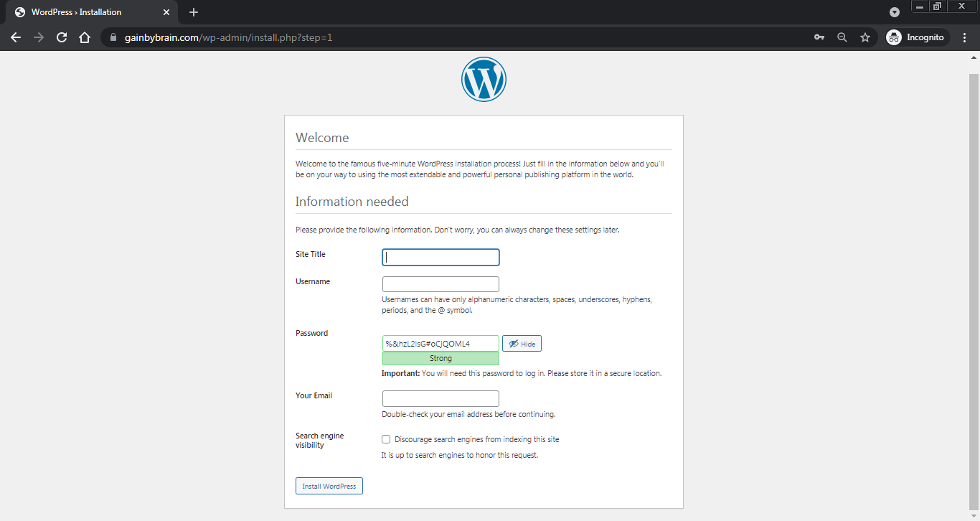This screenshot has width=980, height=521.
Task: Minimize the browser window
Action: coord(920,6)
